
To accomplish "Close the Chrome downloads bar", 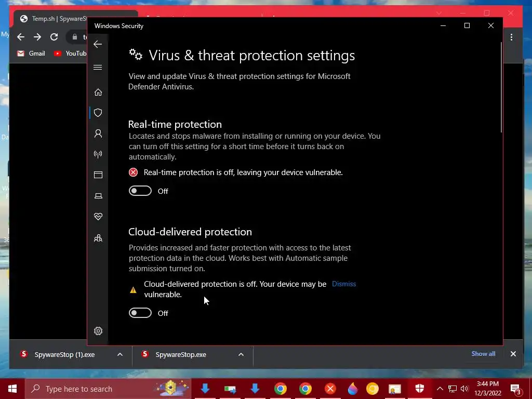I will [x=513, y=354].
